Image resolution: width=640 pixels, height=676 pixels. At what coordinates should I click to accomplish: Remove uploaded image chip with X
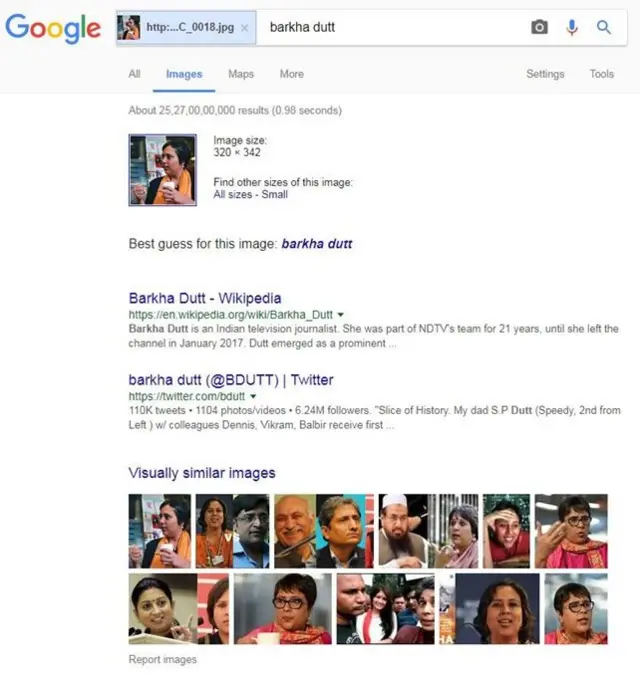pyautogui.click(x=245, y=28)
